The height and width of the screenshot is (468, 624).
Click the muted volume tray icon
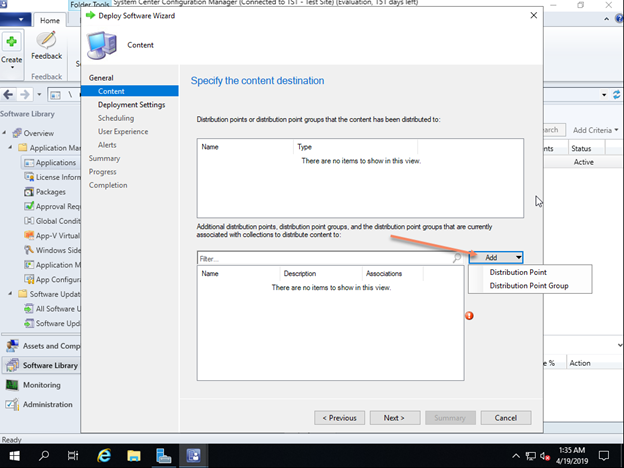[545, 456]
